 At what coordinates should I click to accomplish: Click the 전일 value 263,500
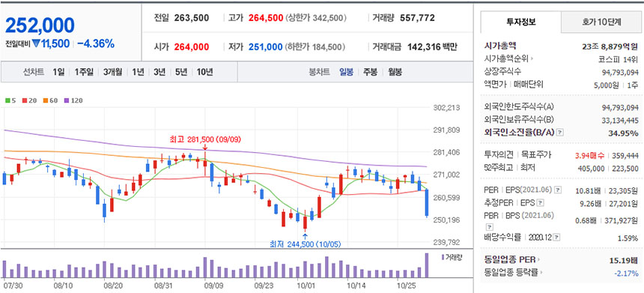pos(192,18)
